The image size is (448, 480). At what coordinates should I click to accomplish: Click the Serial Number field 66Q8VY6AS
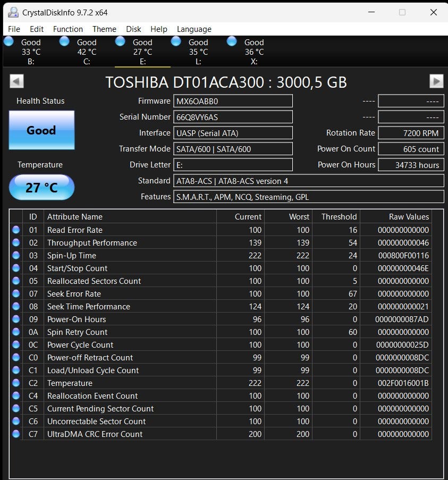click(x=233, y=117)
